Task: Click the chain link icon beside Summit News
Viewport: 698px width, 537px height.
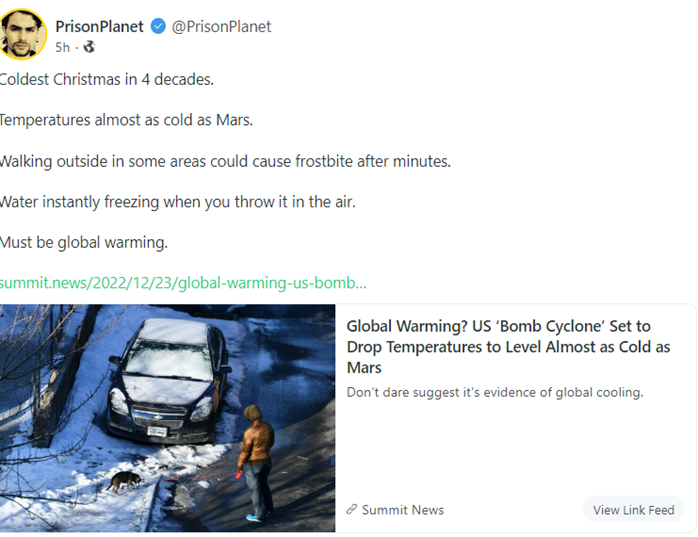Action: 351,510
